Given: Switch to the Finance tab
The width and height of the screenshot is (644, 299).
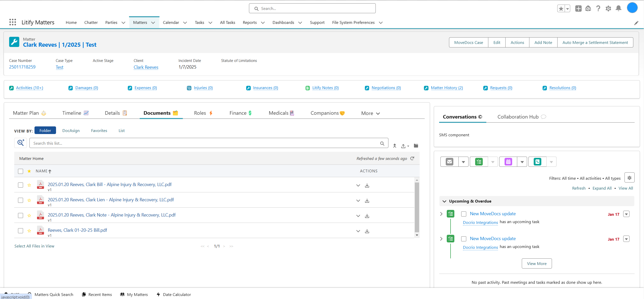Looking at the screenshot, I should 241,113.
